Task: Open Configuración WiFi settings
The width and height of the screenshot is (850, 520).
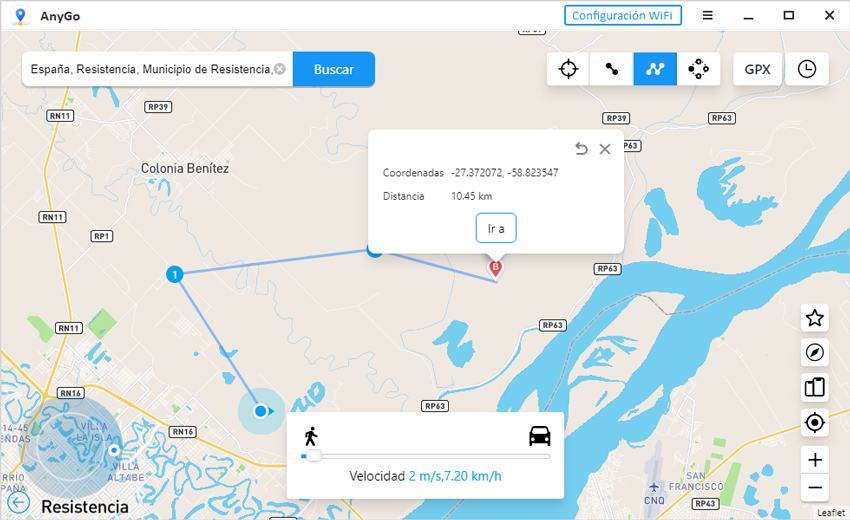Action: point(623,15)
